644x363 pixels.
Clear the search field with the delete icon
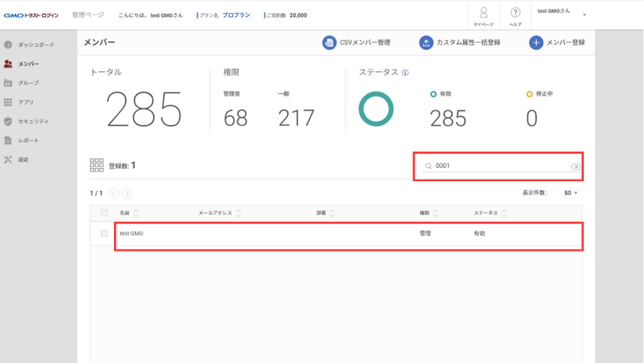tap(575, 166)
